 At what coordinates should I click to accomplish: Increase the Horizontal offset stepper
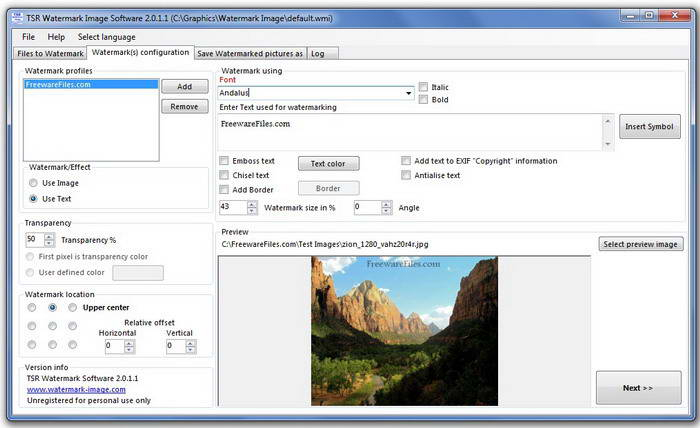click(129, 343)
